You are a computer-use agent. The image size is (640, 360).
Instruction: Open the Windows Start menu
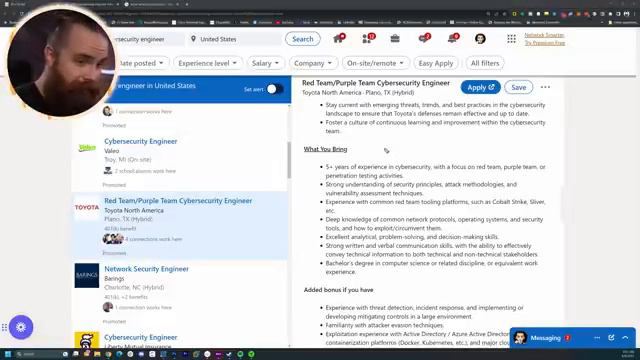7,354
